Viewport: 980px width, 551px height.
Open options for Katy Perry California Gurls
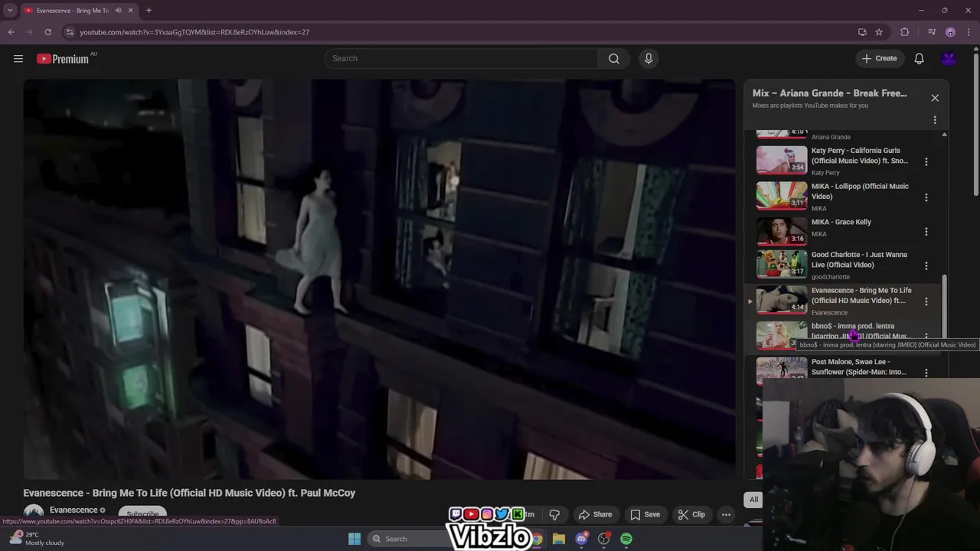(x=926, y=161)
